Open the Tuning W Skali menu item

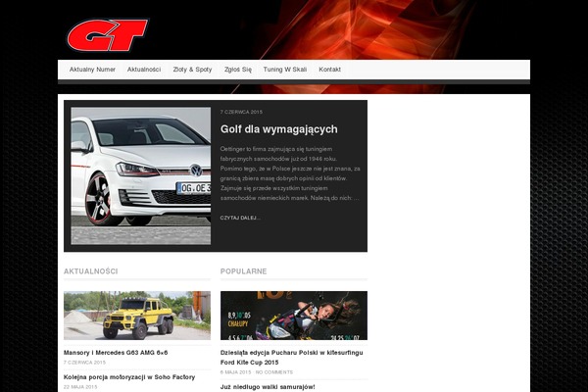[x=285, y=70]
